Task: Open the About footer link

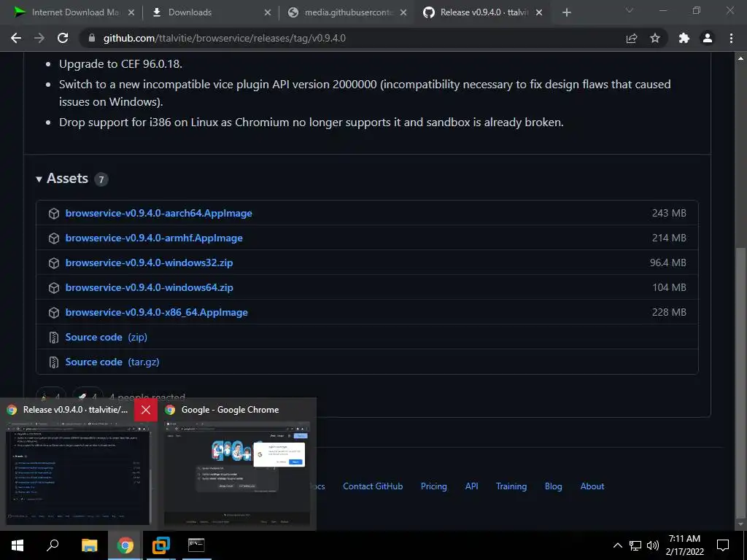Action: click(x=592, y=486)
